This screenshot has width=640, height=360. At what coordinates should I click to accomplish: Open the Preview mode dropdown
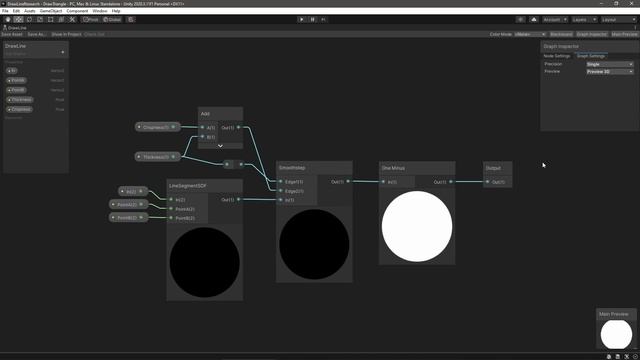(610, 71)
